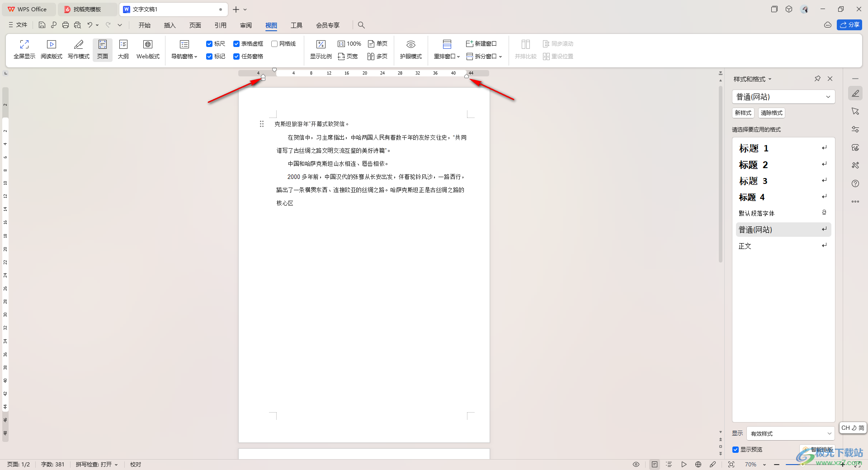This screenshot has height=470, width=868.
Task: Click the print icon in quick toolbar
Action: point(66,25)
